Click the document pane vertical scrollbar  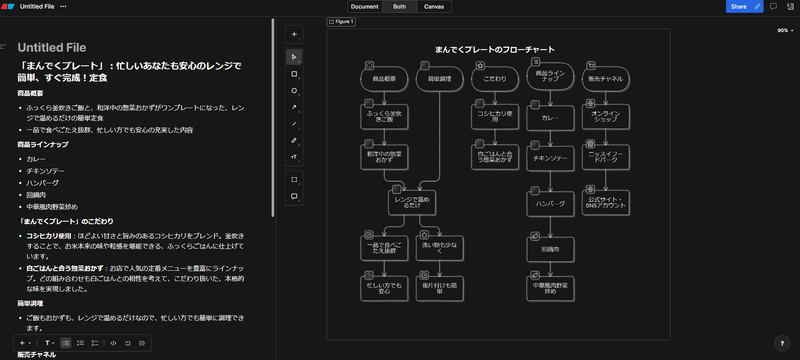click(x=273, y=117)
